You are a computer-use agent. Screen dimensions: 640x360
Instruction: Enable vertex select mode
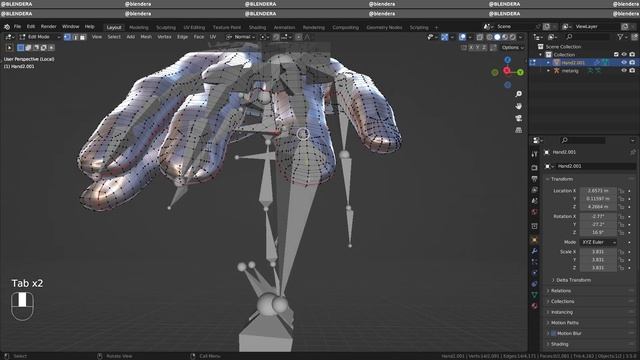67,37
